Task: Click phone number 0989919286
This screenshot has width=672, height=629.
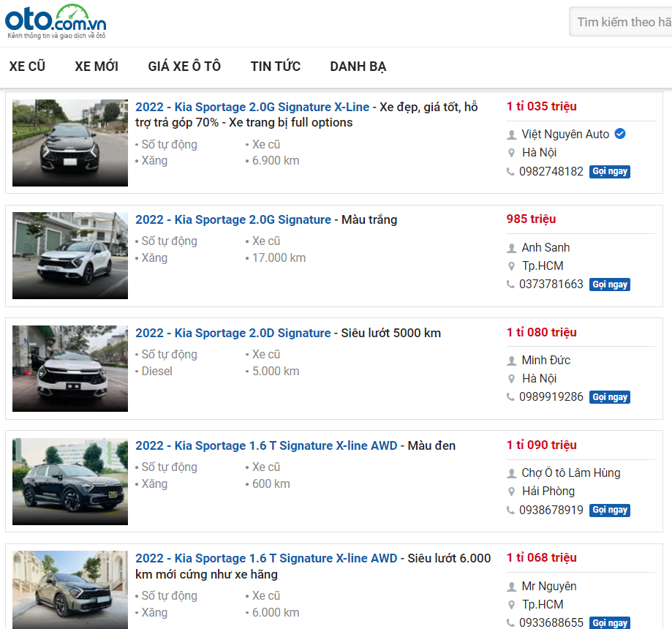Action: [x=551, y=397]
